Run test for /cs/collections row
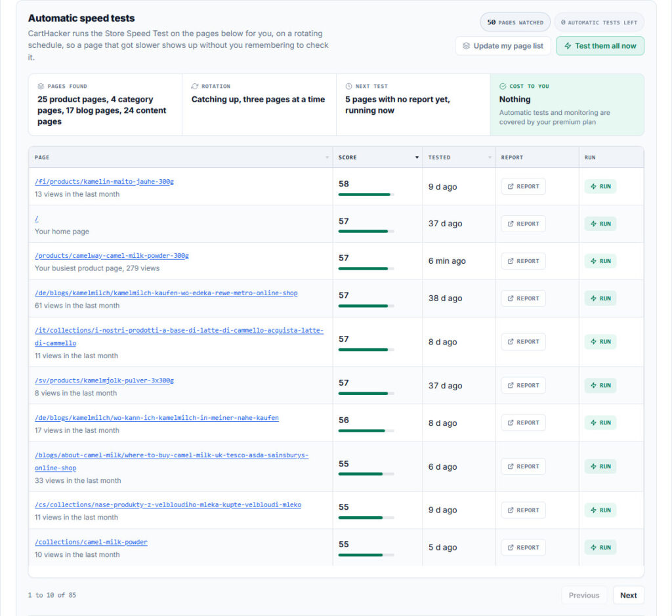This screenshot has height=616, width=672. (x=600, y=510)
